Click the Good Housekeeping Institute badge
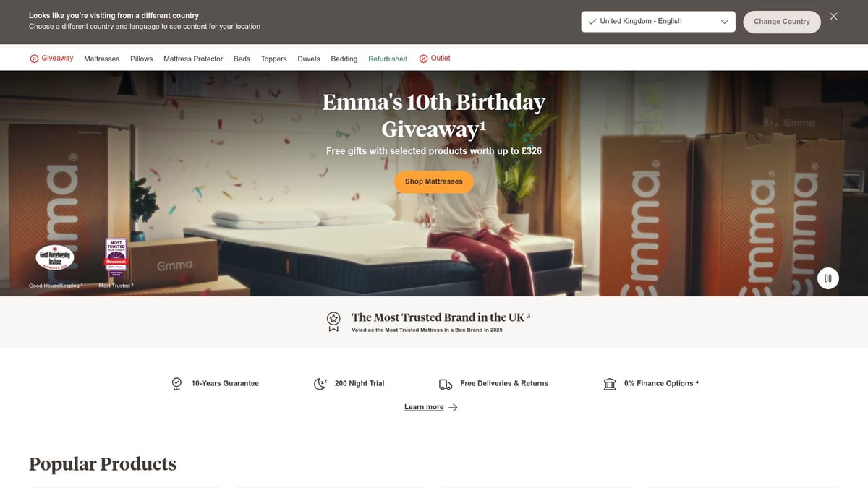Image resolution: width=868 pixels, height=488 pixels. click(55, 257)
